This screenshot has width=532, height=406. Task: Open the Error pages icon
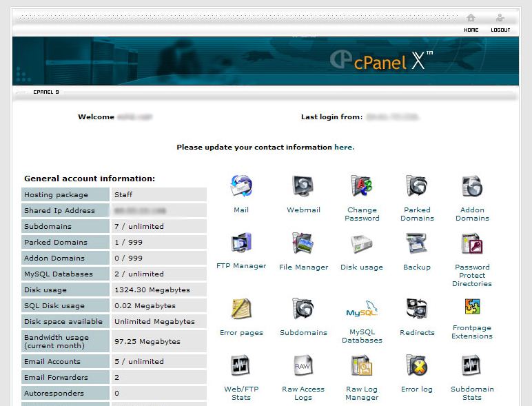pos(241,309)
